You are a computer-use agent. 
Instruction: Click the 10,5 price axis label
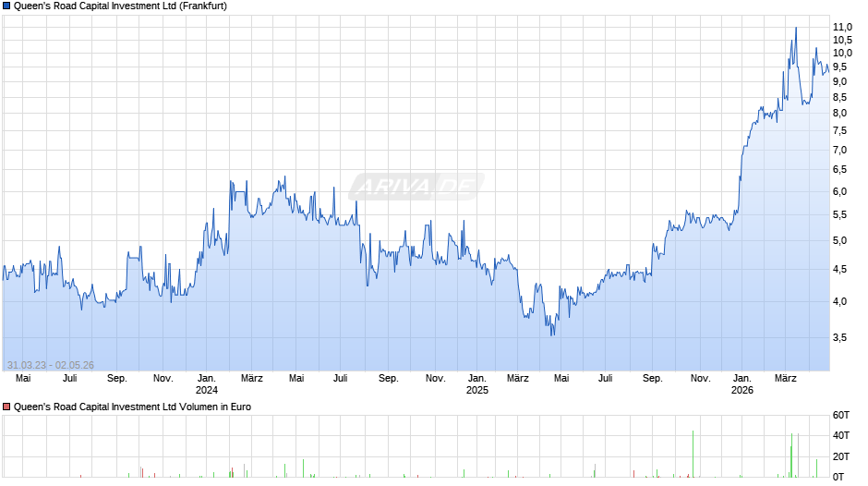click(x=842, y=40)
